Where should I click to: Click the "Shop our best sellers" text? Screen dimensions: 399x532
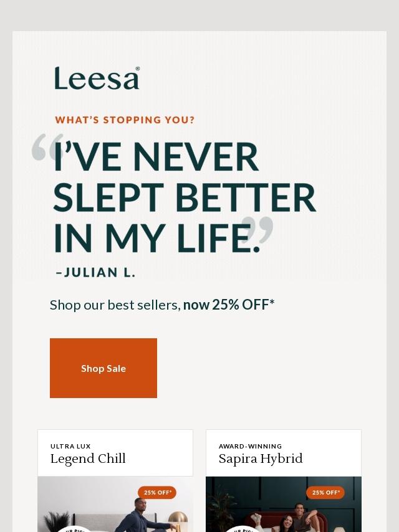click(115, 305)
